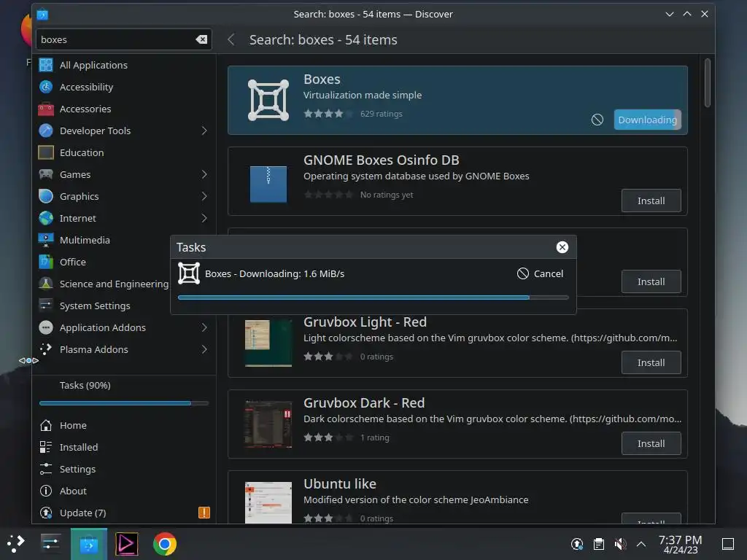Click the orange update warning badge

204,513
